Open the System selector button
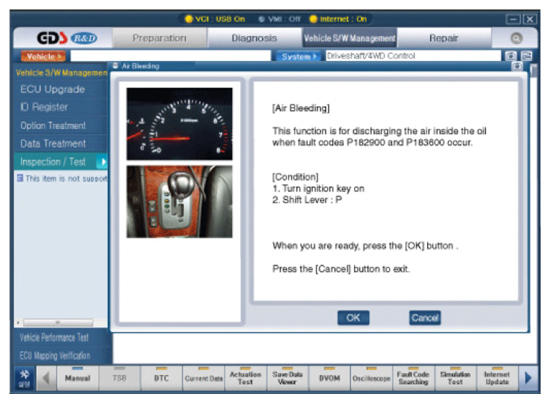Viewport: 550px width, 403px height. (298, 56)
